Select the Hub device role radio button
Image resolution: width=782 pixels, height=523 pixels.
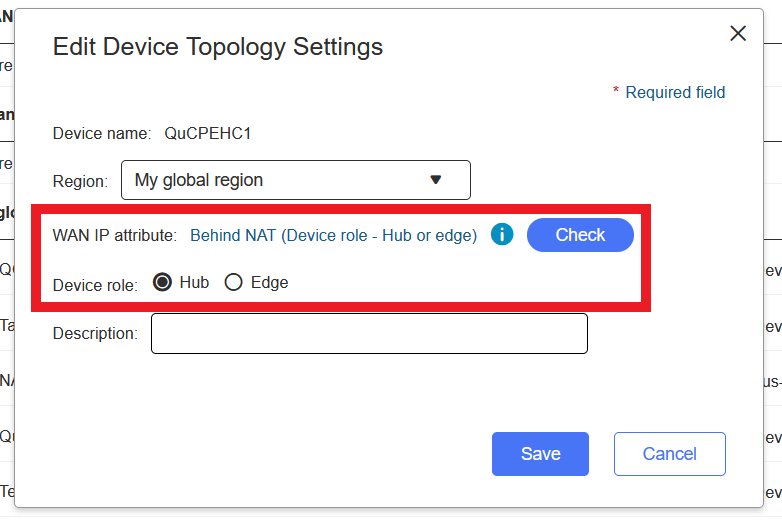(162, 283)
